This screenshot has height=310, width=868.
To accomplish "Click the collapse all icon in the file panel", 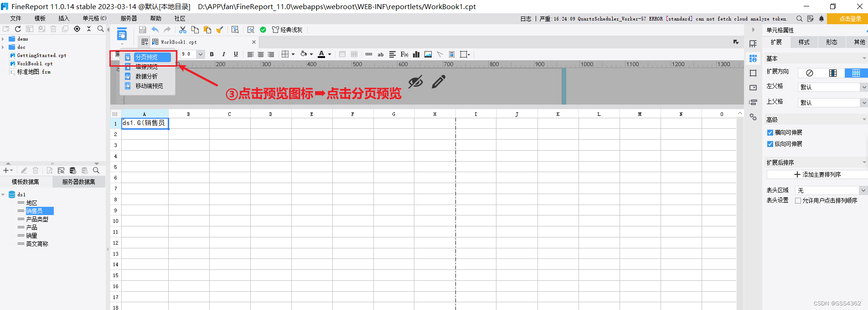I will pos(89,29).
